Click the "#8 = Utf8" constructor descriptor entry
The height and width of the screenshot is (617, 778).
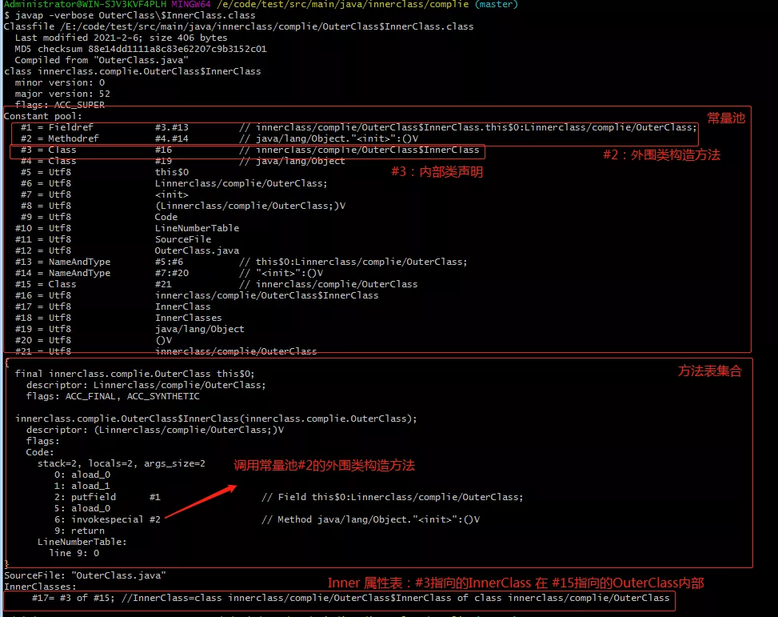click(183, 206)
